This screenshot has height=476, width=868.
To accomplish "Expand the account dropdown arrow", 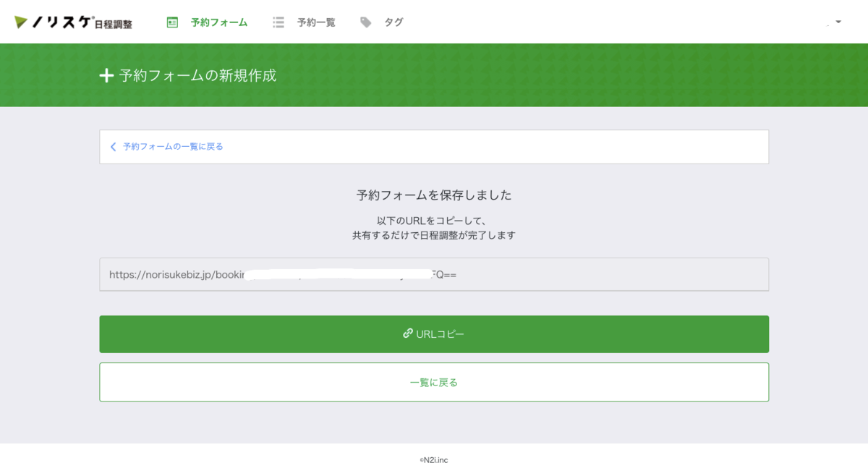I will (838, 22).
